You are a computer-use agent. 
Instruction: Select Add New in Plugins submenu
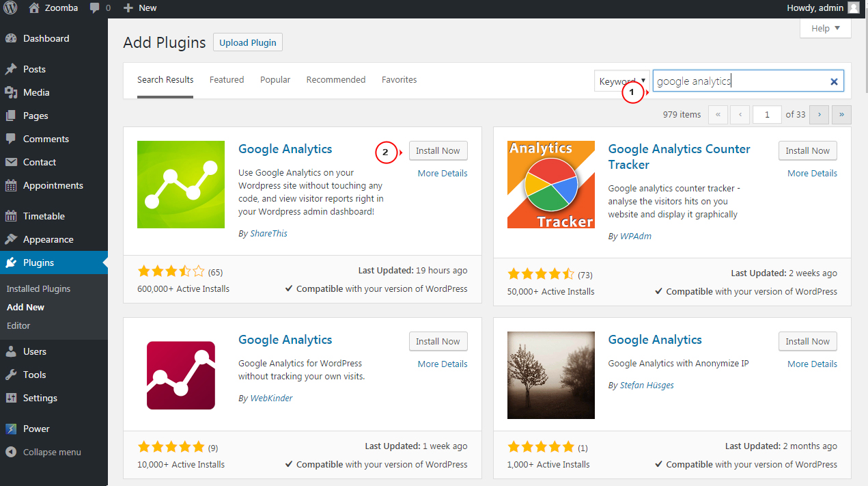(25, 307)
